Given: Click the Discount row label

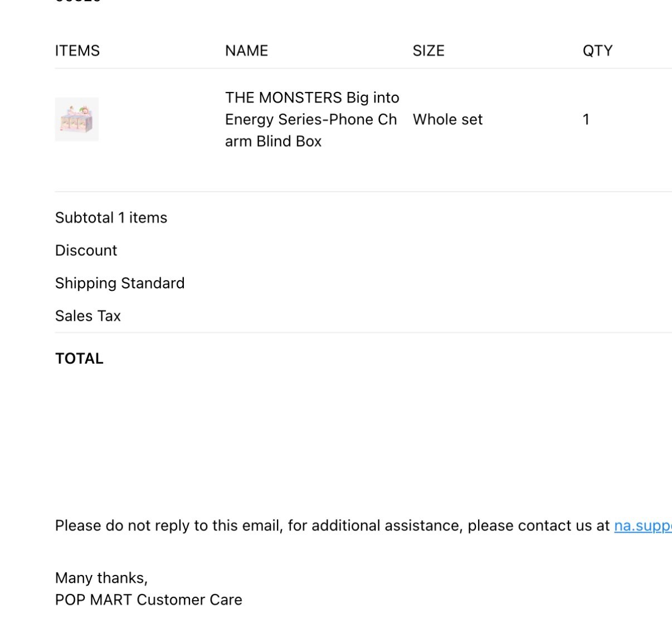Looking at the screenshot, I should [x=86, y=250].
